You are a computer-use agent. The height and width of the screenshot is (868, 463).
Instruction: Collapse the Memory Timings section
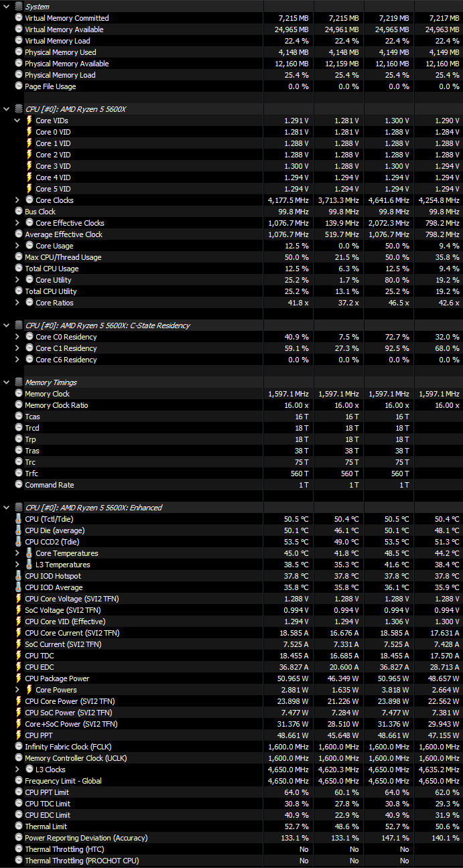[x=6, y=382]
